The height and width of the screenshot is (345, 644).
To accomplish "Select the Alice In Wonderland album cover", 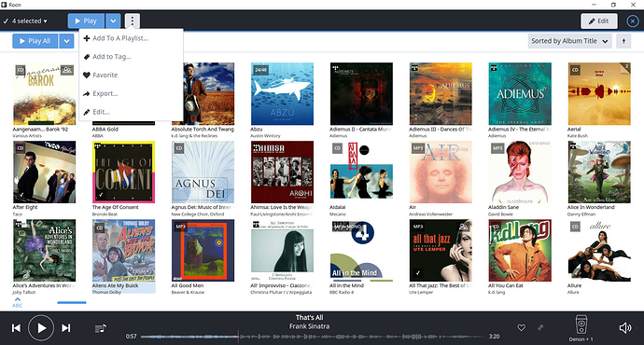I will [x=599, y=172].
